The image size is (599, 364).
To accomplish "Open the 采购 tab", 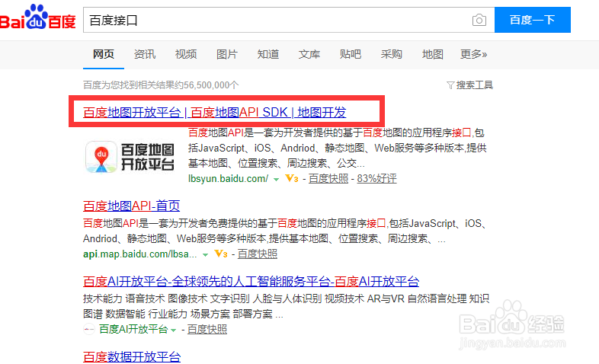I will coord(392,54).
